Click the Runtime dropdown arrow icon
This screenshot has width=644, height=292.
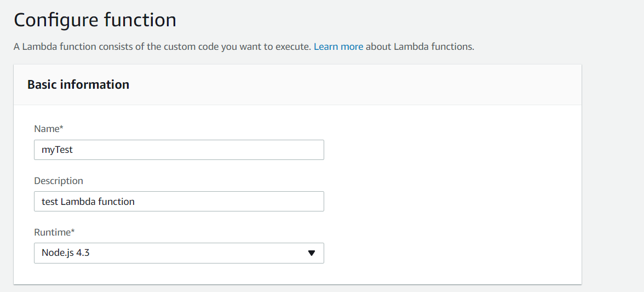click(312, 253)
